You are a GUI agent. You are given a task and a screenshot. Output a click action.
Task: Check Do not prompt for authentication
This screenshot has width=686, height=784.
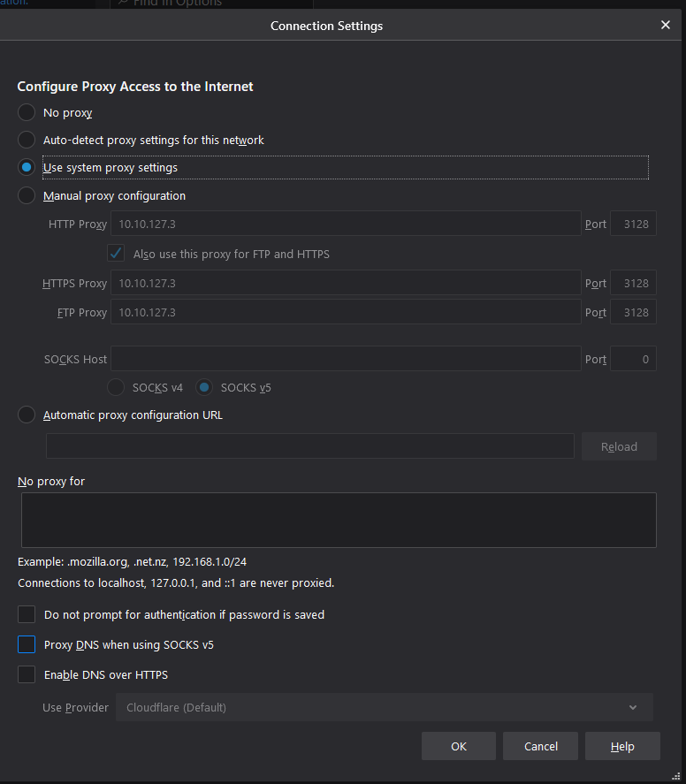coord(27,614)
